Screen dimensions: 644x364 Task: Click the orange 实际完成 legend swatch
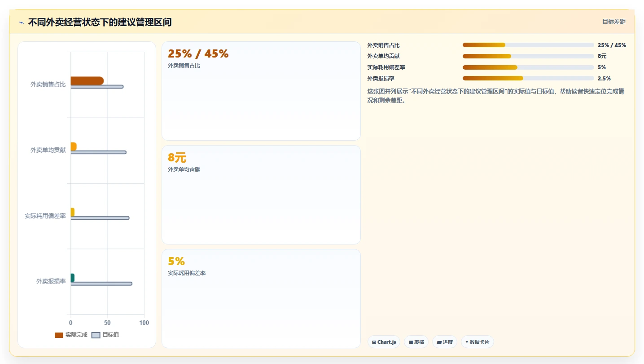59,335
